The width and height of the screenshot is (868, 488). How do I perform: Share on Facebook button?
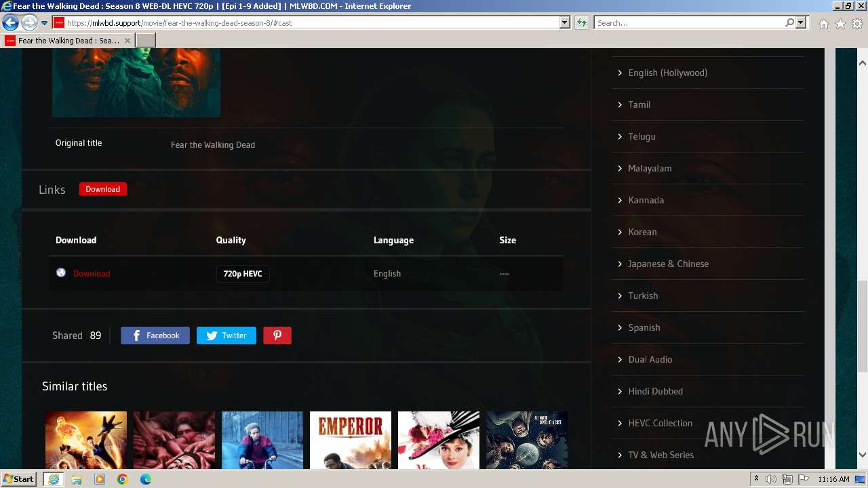[x=155, y=335]
